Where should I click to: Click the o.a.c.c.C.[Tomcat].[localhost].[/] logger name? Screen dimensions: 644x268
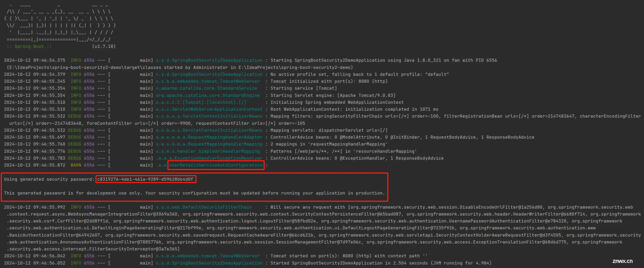pyautogui.click(x=201, y=102)
